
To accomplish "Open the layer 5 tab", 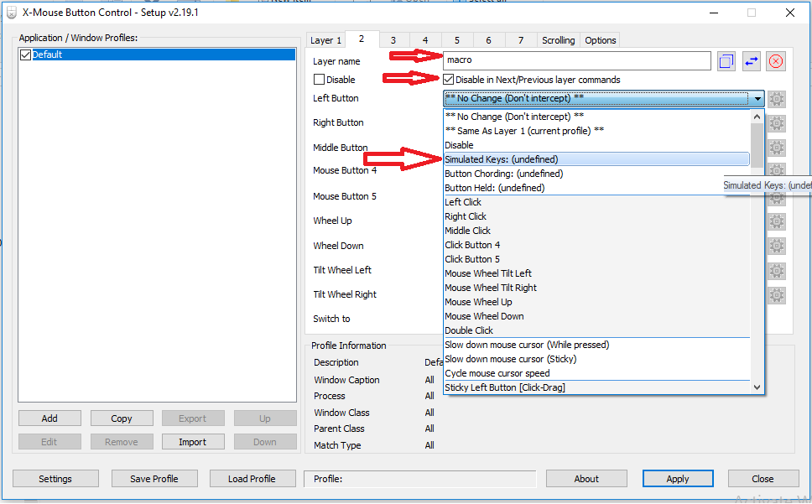I will coord(456,40).
